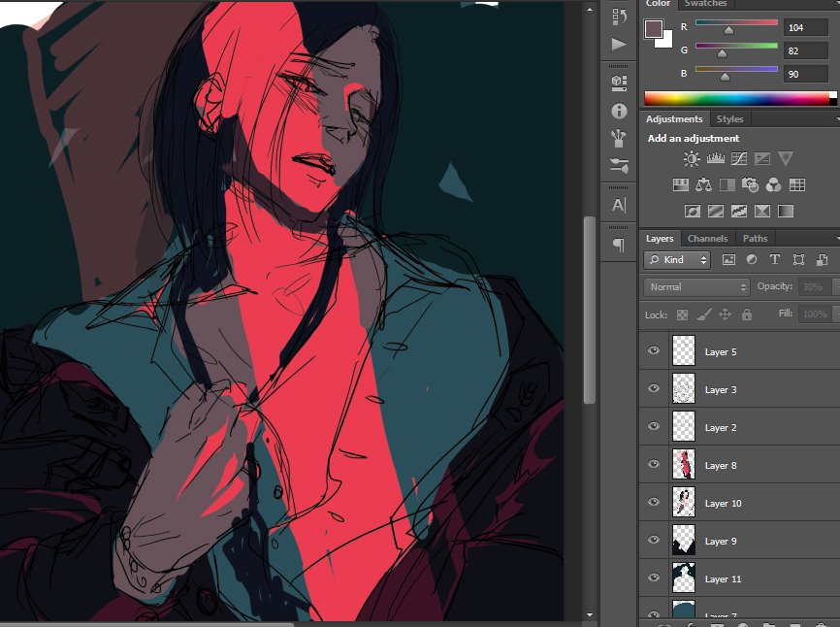Image resolution: width=840 pixels, height=627 pixels.
Task: Add a Hue/Saturation adjustment
Action: 680,184
